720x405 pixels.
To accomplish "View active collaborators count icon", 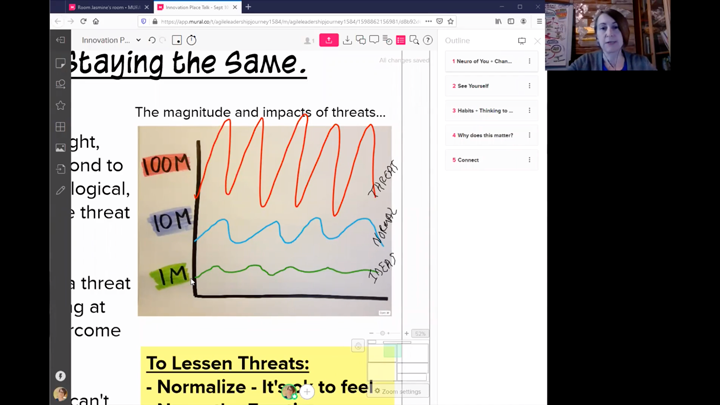I will [x=309, y=41].
